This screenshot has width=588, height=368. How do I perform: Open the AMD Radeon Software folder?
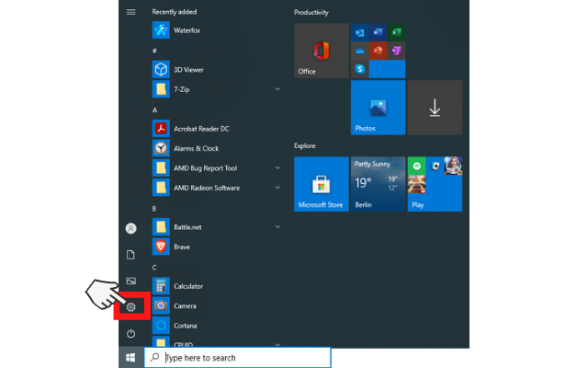click(218, 188)
